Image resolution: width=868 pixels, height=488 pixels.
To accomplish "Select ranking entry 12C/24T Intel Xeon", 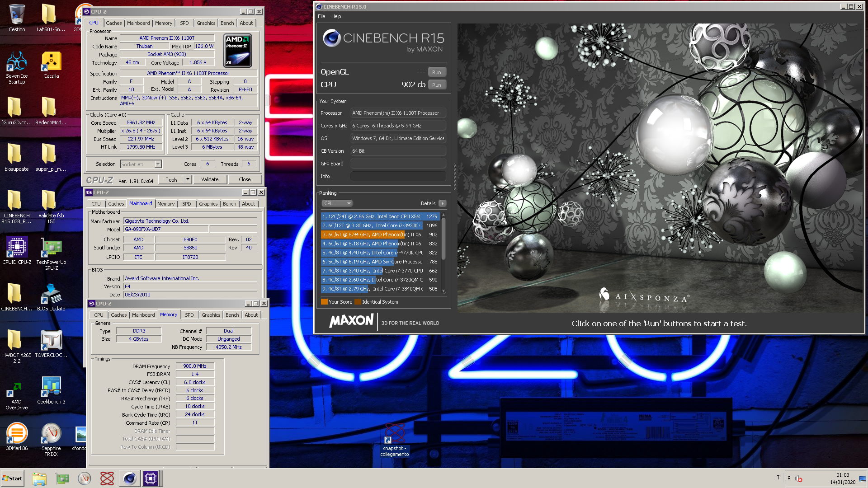I will (x=380, y=216).
